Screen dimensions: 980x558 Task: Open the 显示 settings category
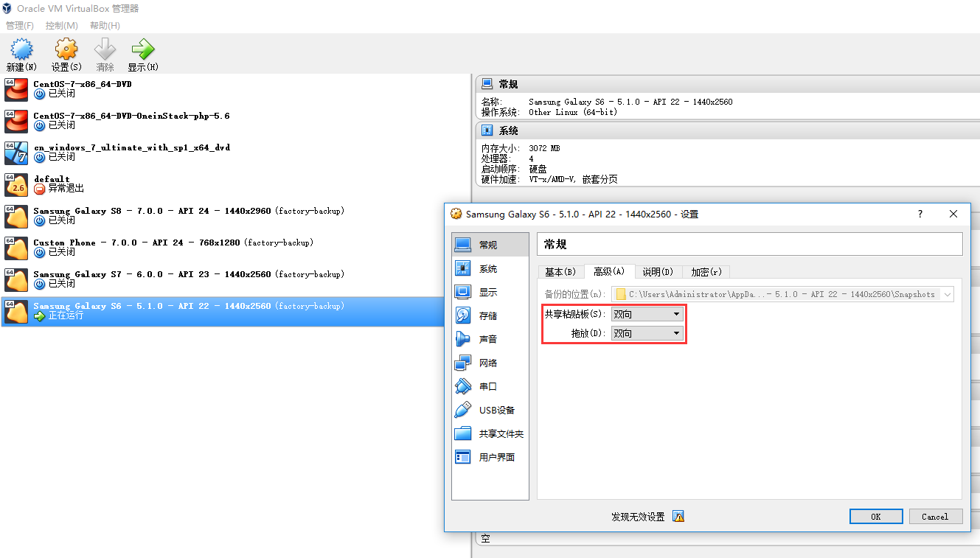point(490,292)
